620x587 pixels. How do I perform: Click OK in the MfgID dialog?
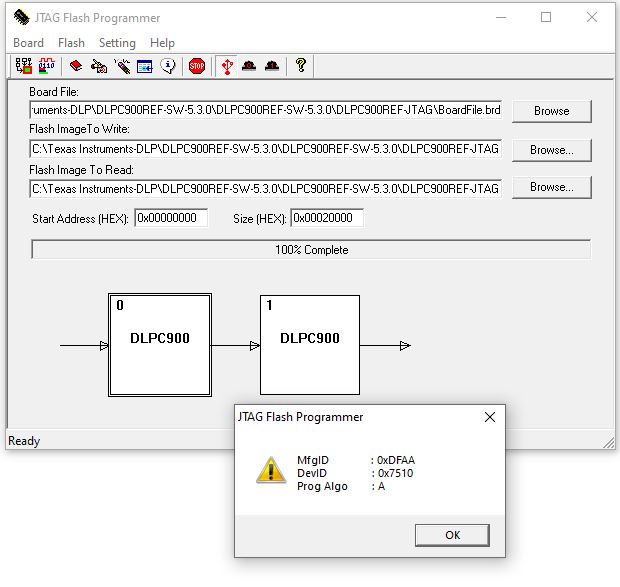click(452, 535)
